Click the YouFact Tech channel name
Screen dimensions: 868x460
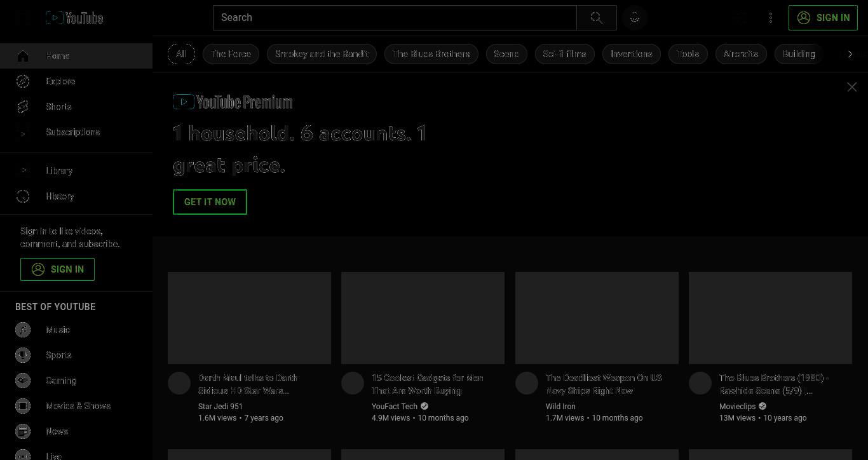pyautogui.click(x=395, y=407)
